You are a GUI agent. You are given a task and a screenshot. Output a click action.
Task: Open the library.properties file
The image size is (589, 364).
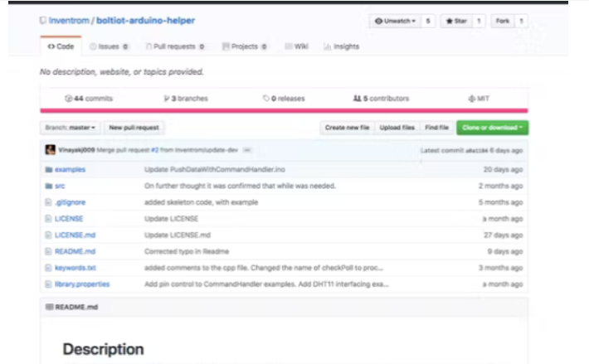(82, 284)
